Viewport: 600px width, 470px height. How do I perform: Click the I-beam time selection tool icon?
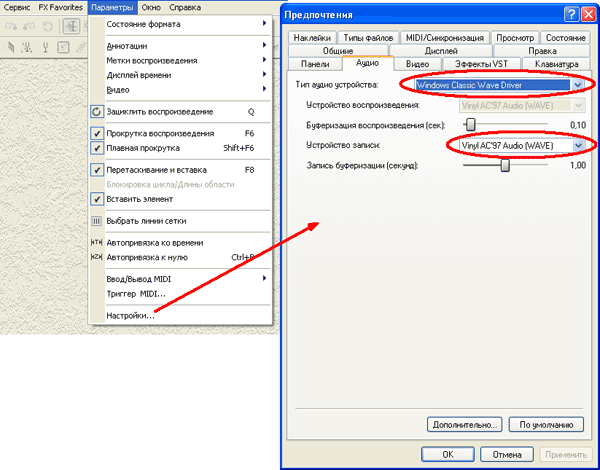73,27
